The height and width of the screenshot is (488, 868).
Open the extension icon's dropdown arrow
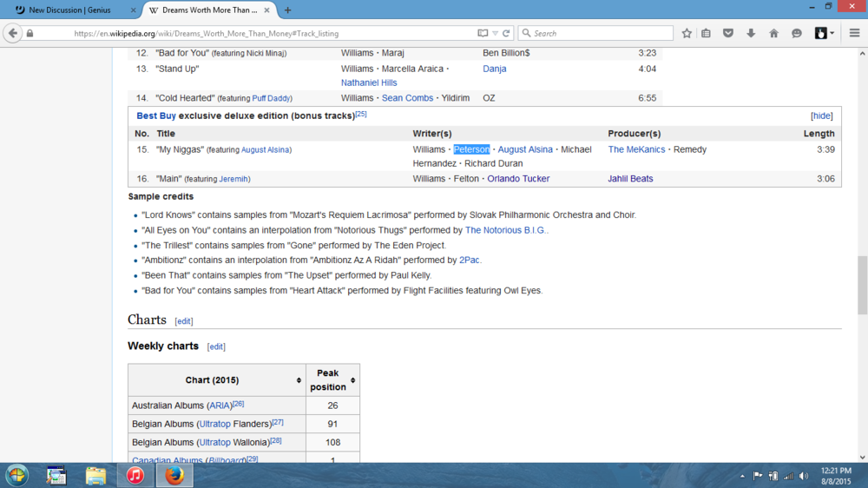coord(832,33)
